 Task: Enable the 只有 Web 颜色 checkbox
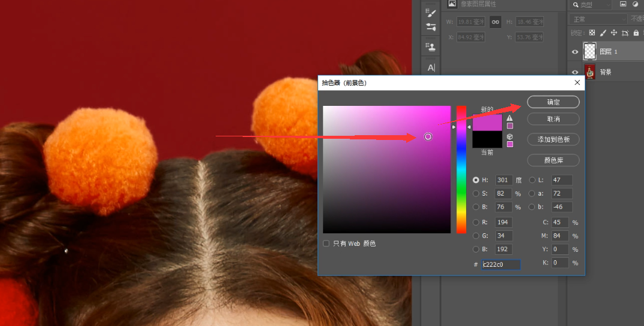(326, 243)
